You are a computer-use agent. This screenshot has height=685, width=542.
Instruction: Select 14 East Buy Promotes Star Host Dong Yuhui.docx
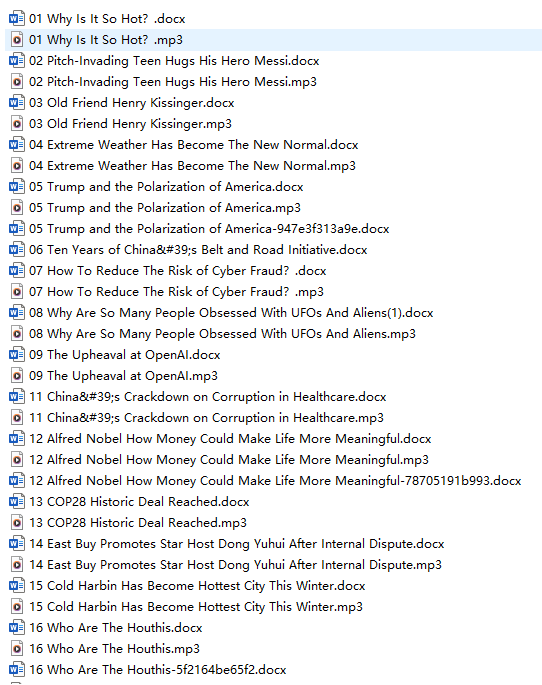click(x=236, y=543)
